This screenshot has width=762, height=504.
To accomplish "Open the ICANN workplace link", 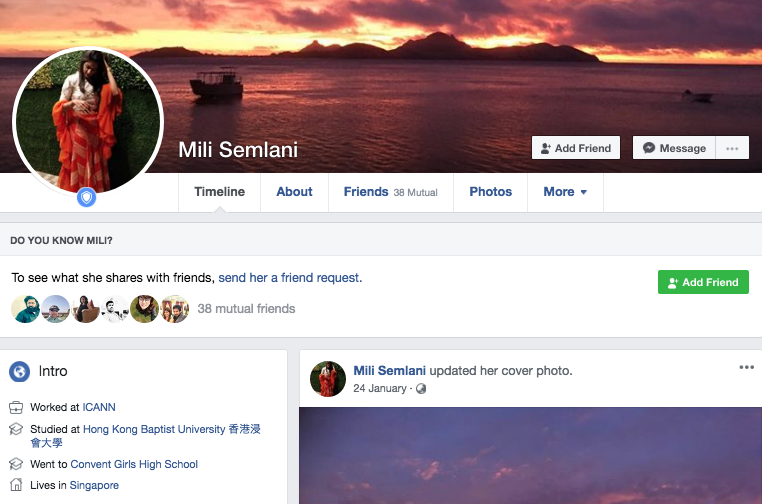I will coord(100,408).
